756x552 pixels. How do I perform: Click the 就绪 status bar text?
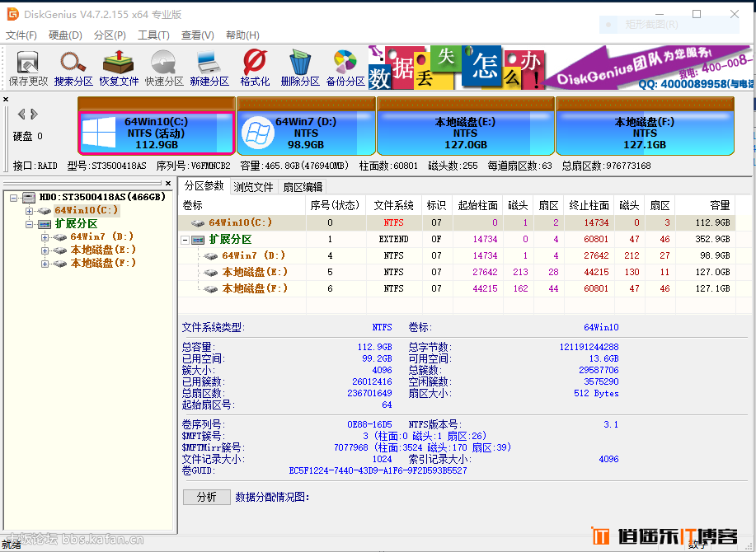tap(11, 545)
